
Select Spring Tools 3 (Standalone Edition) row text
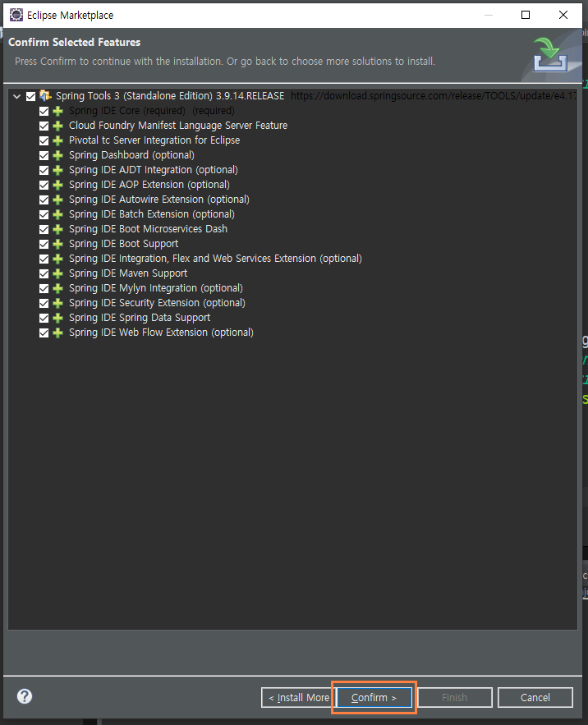click(x=170, y=96)
